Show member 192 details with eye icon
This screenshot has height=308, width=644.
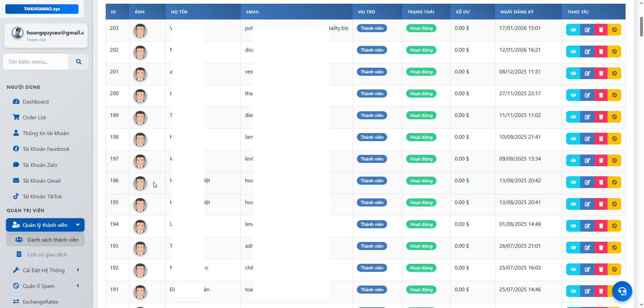coord(573,269)
